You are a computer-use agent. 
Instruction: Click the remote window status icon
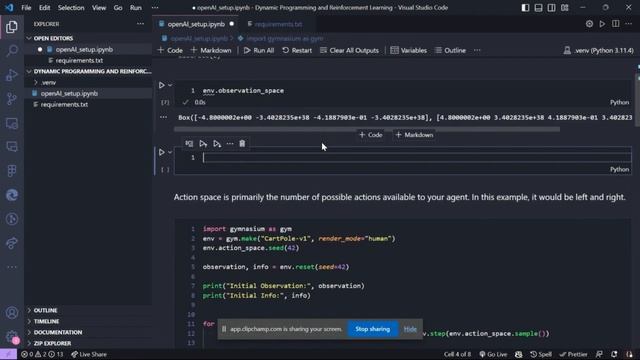8,354
